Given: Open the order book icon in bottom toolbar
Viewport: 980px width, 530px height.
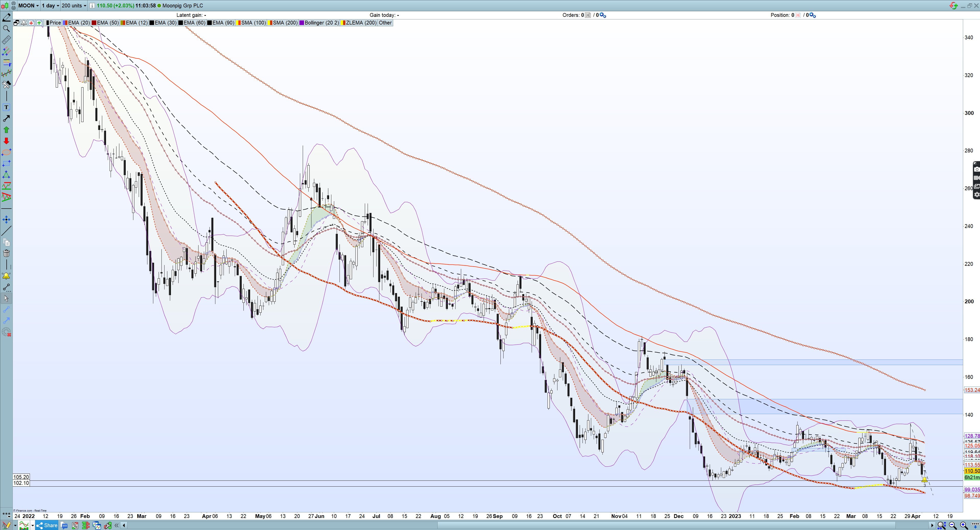Looking at the screenshot, I should [86, 525].
